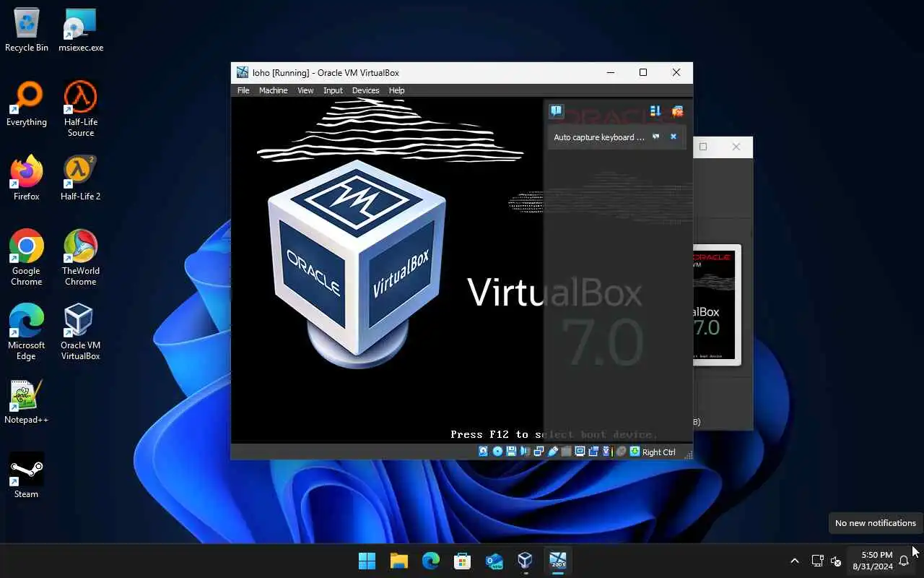Click the don't-show-again icon on keyboard notification
924x578 pixels.
(x=656, y=137)
